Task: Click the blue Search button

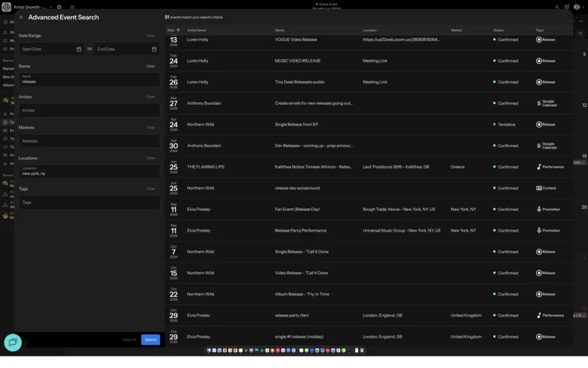Action: (x=151, y=340)
